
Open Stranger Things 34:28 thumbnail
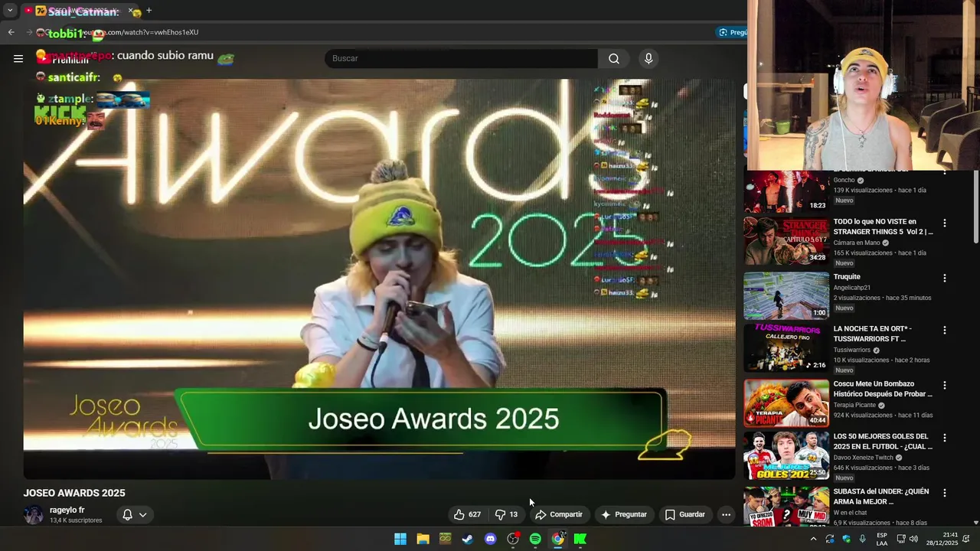(x=786, y=240)
